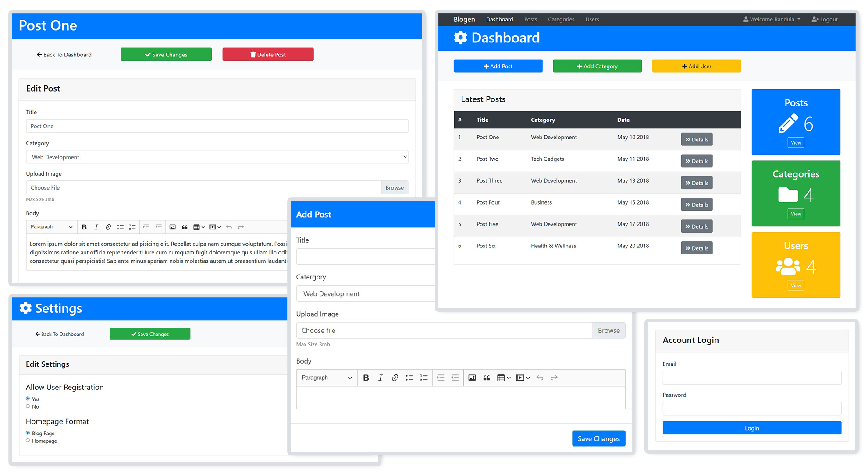Click undo arrow in Add Post editor
The image size is (868, 473).
pyautogui.click(x=540, y=378)
